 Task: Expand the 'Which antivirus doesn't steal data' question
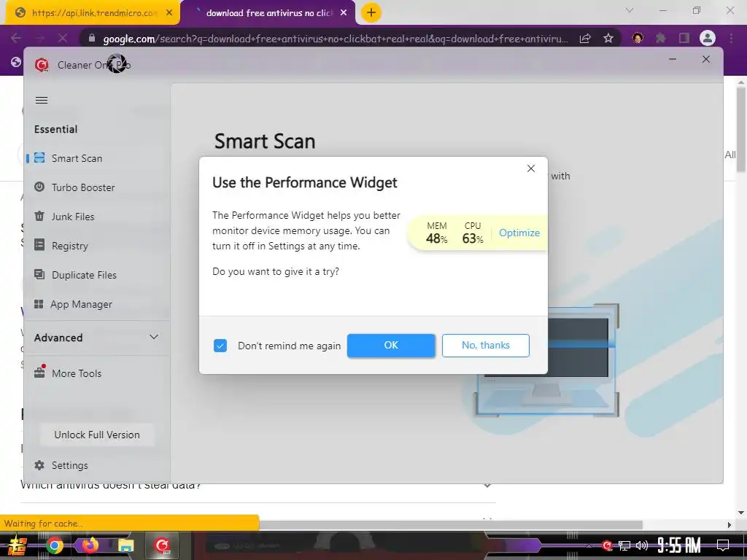(487, 485)
